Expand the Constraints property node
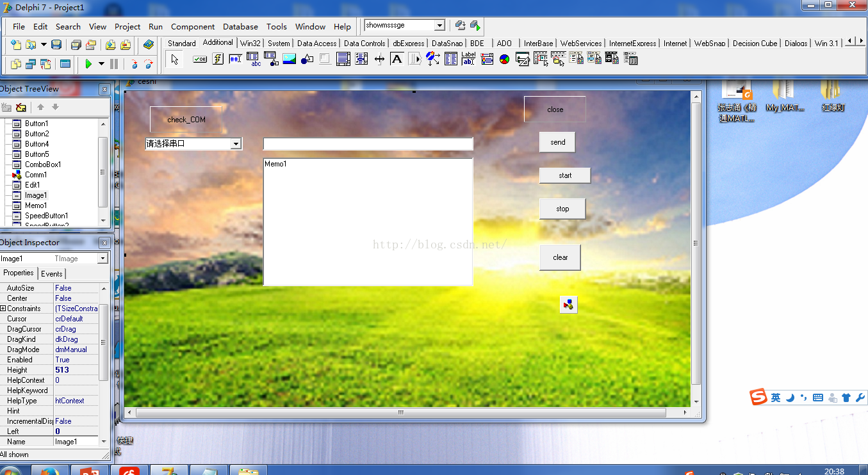Screen dimensions: 868x475 (3, 309)
